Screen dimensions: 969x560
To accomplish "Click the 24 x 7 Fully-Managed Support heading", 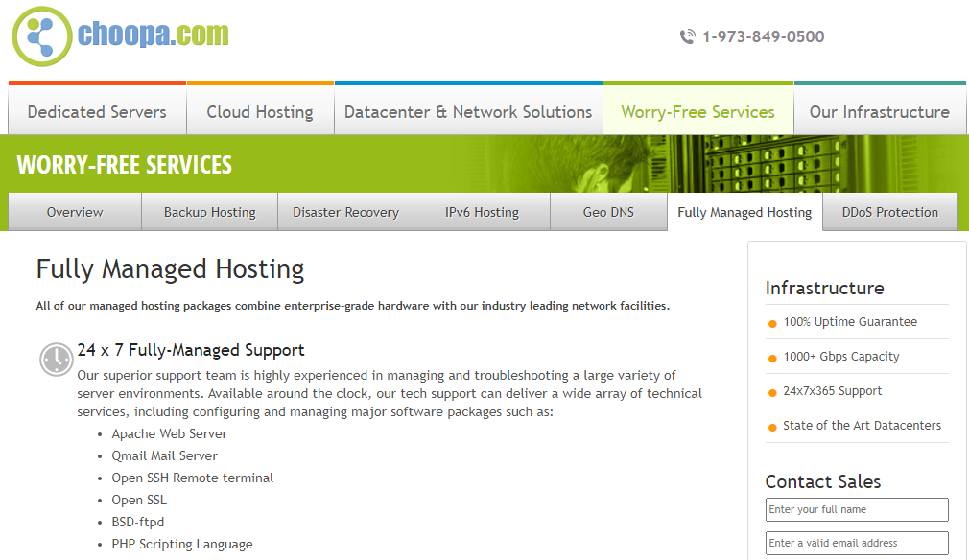I will pos(191,350).
